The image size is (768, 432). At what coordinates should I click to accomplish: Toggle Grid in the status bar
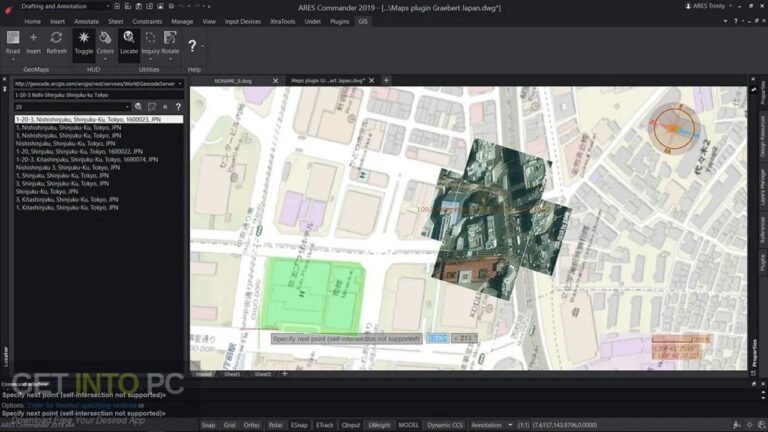229,425
